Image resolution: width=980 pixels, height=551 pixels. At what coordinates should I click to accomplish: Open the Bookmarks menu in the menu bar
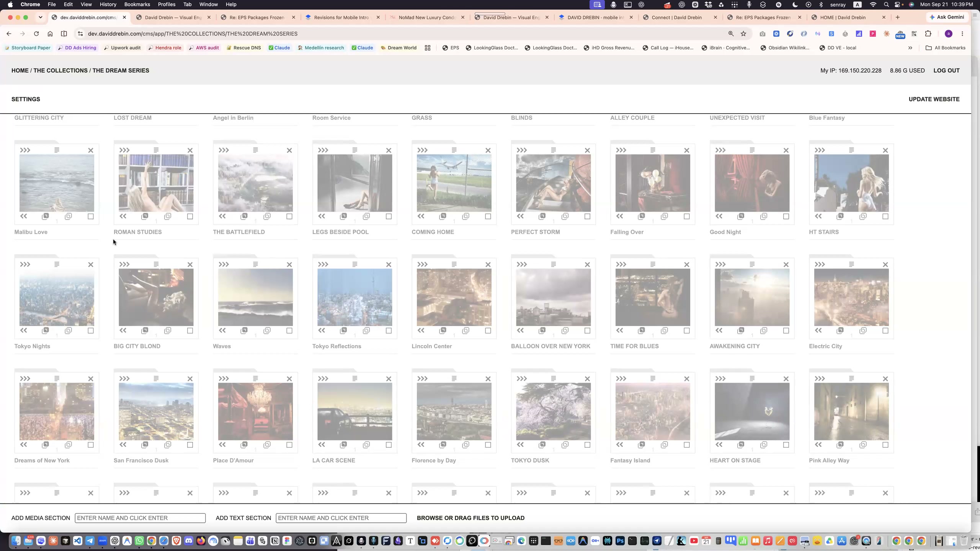pos(137,4)
